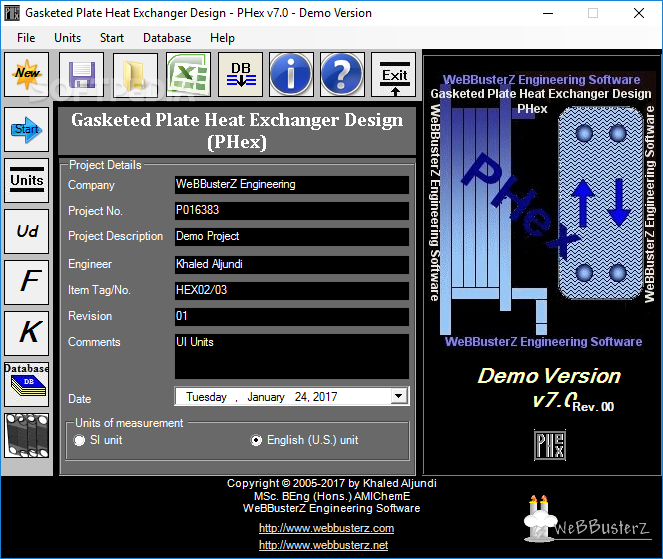
Task: Close the PHex window
Action: [639, 13]
